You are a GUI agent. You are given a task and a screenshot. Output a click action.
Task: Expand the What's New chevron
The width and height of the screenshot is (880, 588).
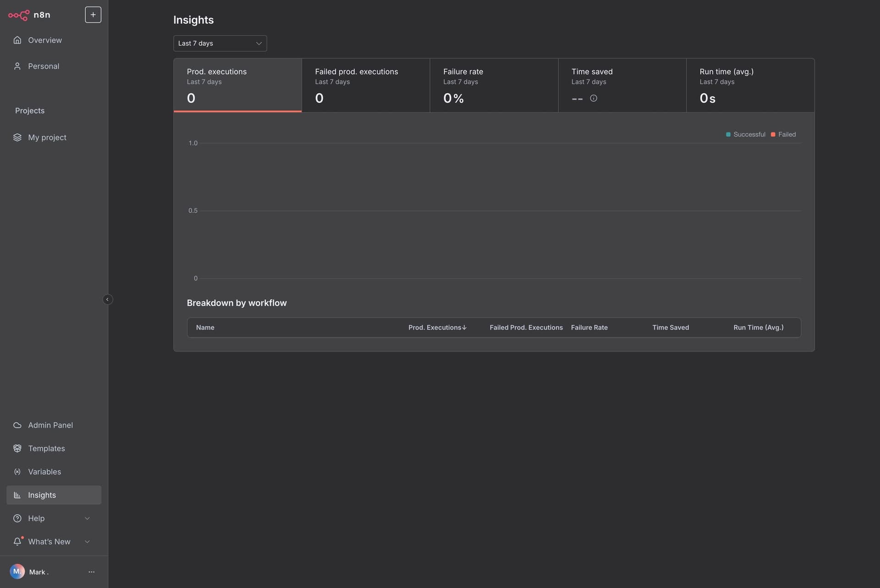click(87, 542)
